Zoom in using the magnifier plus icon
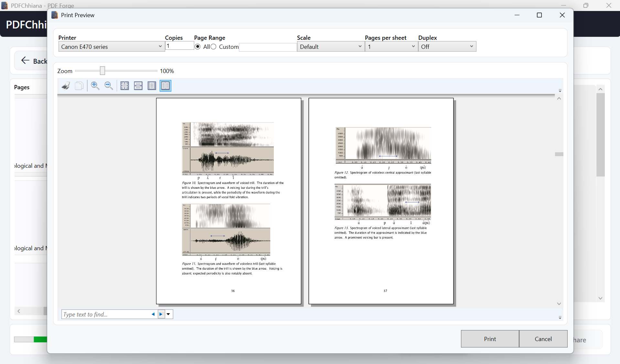620x364 pixels. pyautogui.click(x=95, y=86)
